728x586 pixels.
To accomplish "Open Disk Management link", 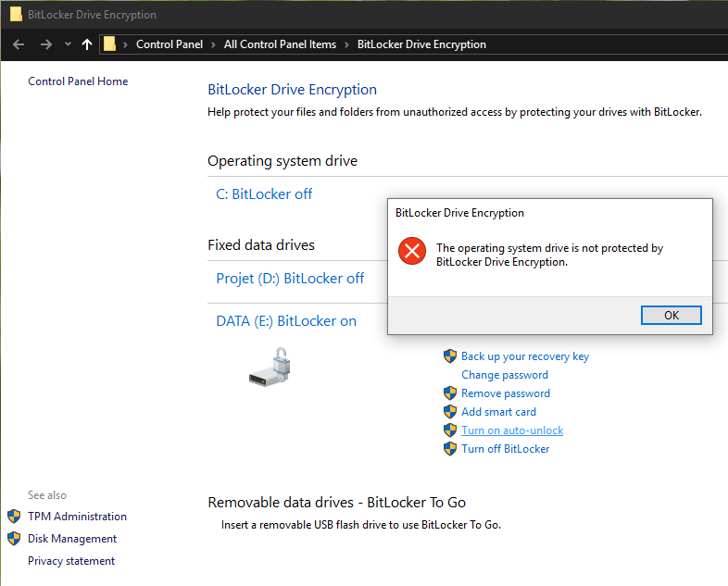I will 72,539.
